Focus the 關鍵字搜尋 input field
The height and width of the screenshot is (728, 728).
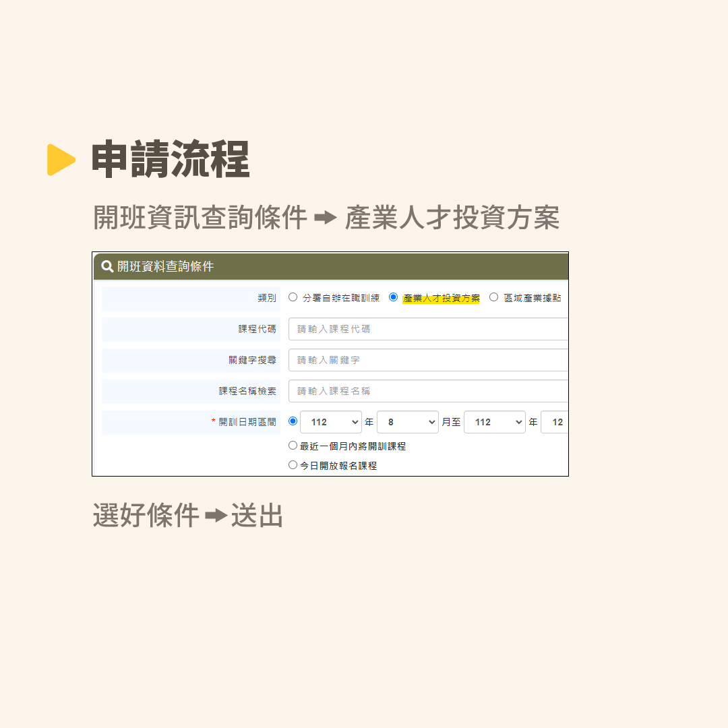click(x=428, y=360)
